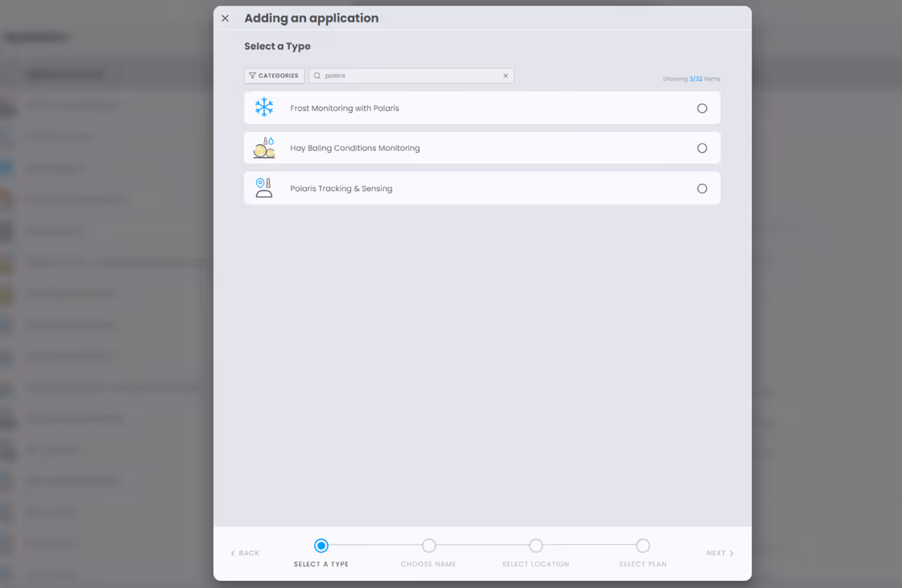The image size is (902, 588).
Task: Open the Categories filter
Action: (x=275, y=76)
